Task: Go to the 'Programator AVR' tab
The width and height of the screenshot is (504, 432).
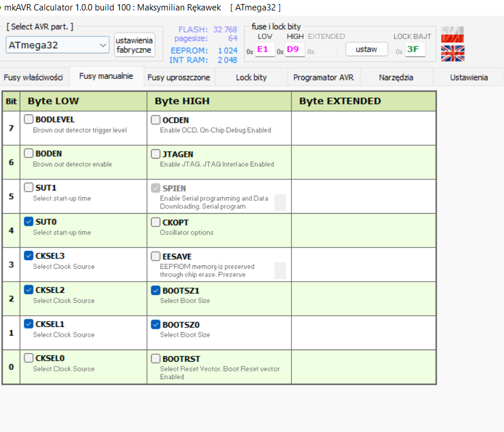Action: click(323, 77)
